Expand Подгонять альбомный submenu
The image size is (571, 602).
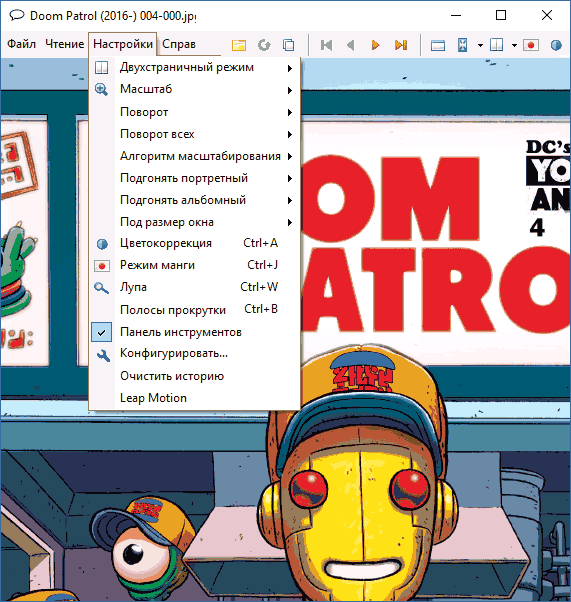(x=195, y=200)
